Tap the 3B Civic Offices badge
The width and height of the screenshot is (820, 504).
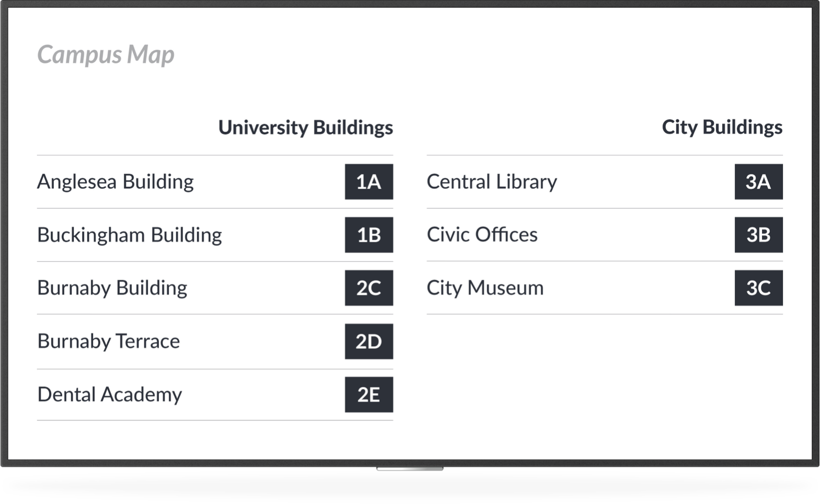(x=758, y=235)
